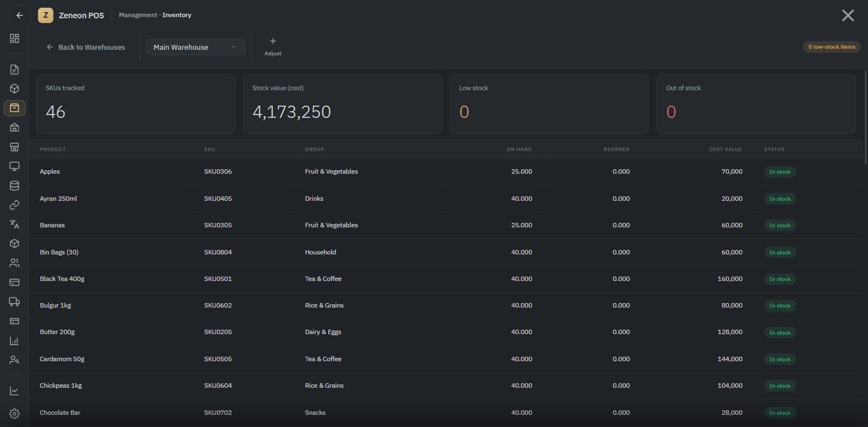Open the document icon in the sidebar
868x427 pixels.
14,70
